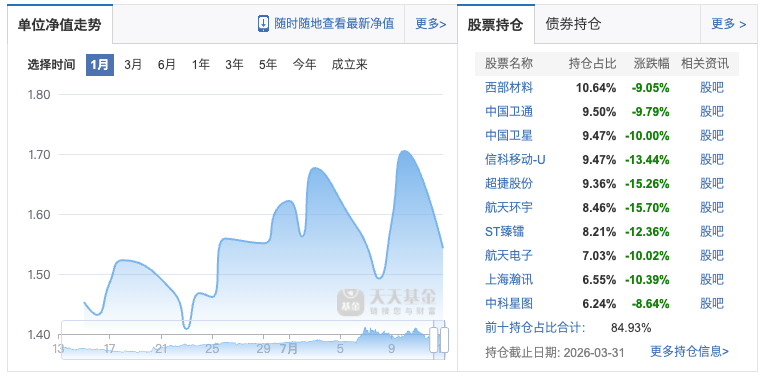The image size is (764, 376).
Task: Open the 中国卫通 stock link
Action: [x=509, y=112]
